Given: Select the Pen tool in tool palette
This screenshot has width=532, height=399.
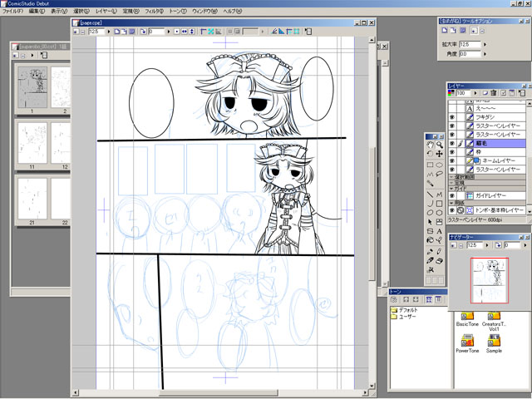Looking at the screenshot, I should [x=430, y=251].
